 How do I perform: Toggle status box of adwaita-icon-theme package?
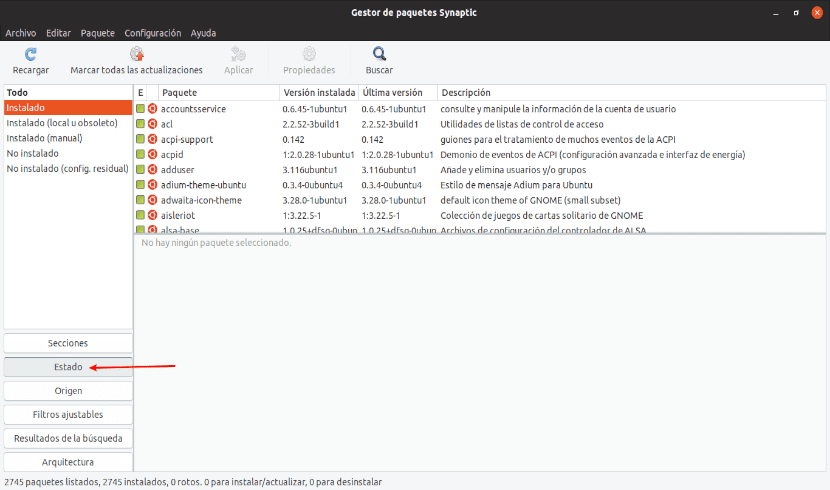coord(140,200)
